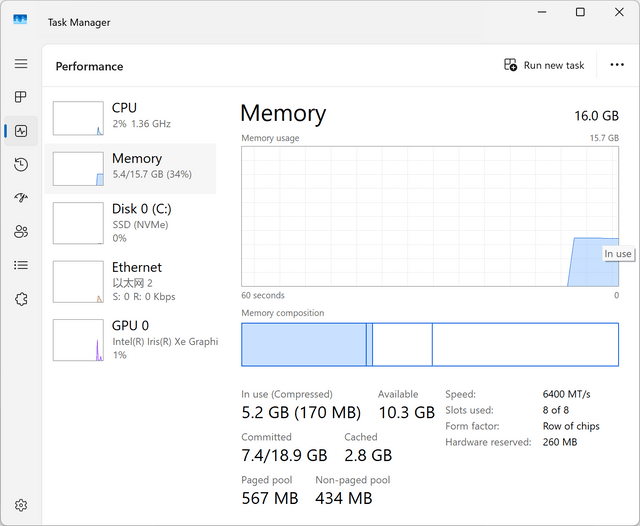Click the Memory composition label
Image resolution: width=640 pixels, height=526 pixels.
[x=282, y=313]
